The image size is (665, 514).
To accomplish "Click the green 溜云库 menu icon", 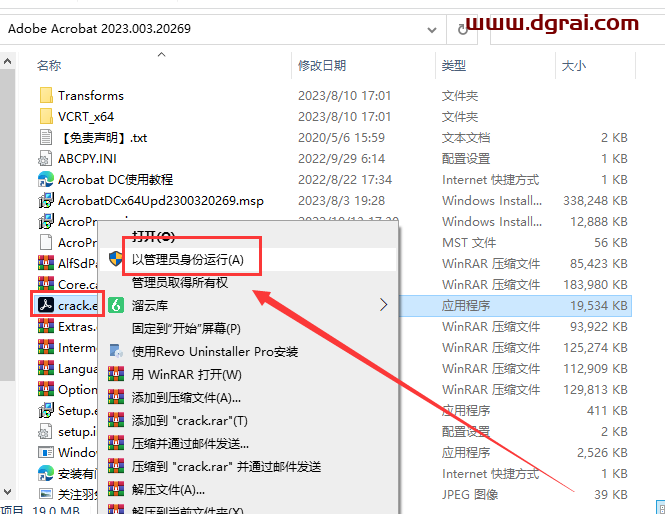I will point(116,305).
